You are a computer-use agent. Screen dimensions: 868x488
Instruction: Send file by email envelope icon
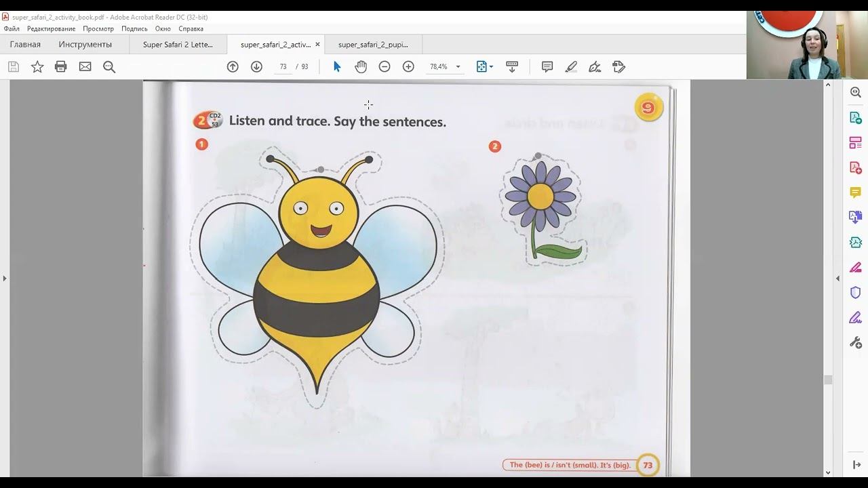click(85, 66)
